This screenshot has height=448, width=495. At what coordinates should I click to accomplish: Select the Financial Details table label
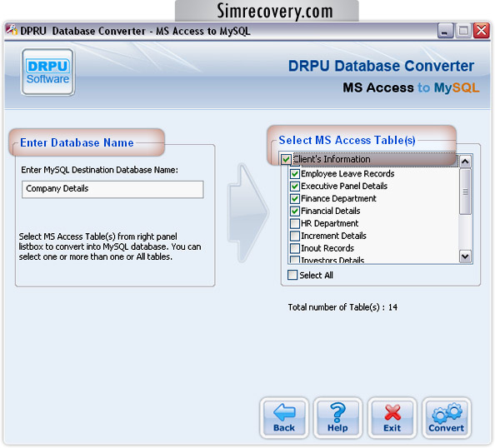(331, 211)
